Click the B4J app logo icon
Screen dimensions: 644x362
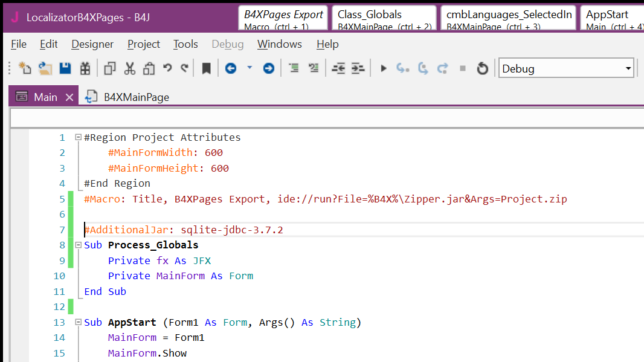14,17
